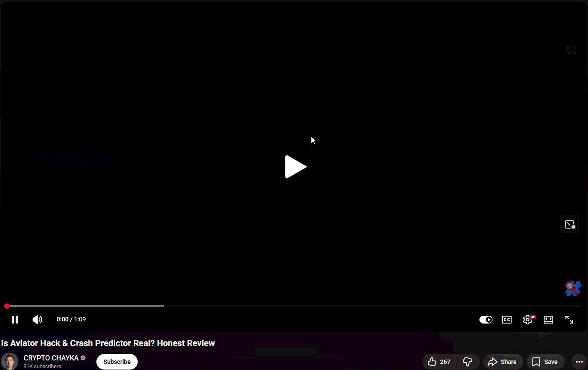Click the puzzle-piece extension icon on the video

(x=573, y=288)
